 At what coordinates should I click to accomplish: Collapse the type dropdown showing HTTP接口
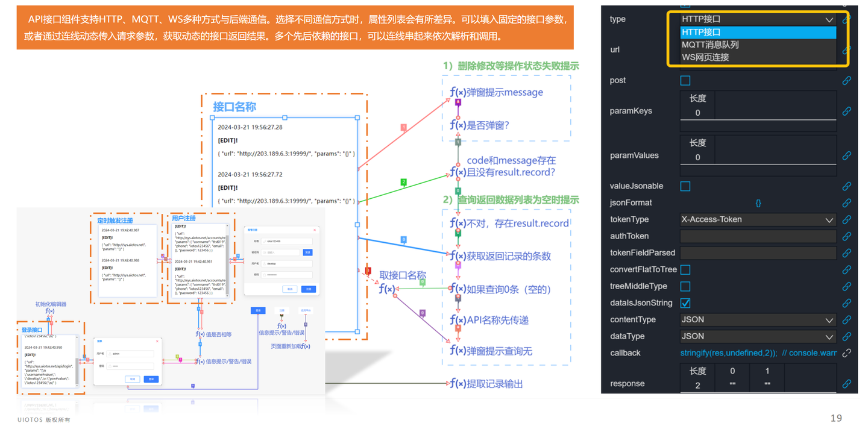(x=758, y=19)
